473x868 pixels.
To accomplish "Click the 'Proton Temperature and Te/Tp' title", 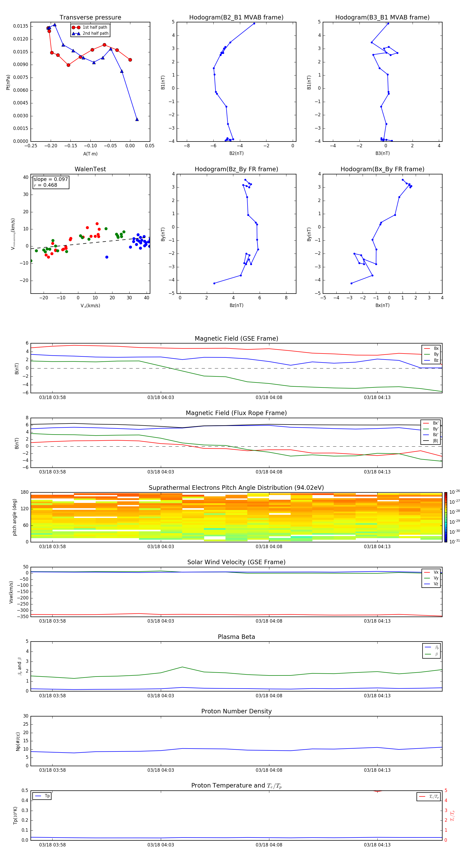I will pyautogui.click(x=236, y=786).
